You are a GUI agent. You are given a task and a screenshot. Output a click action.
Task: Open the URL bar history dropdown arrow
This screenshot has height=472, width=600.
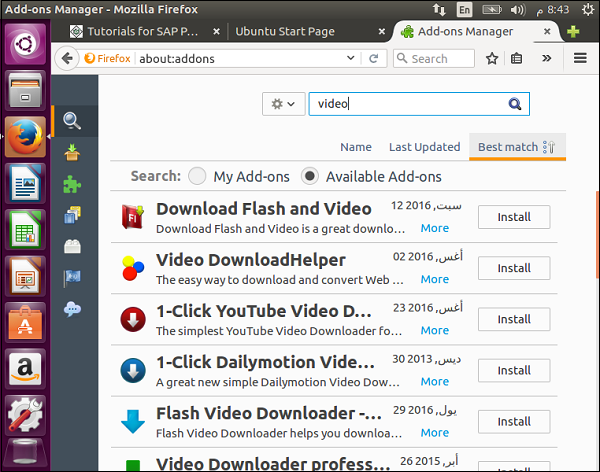(349, 58)
